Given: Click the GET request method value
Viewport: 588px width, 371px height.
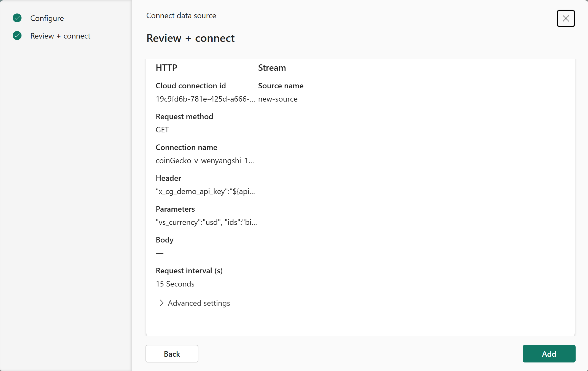Looking at the screenshot, I should click(162, 130).
